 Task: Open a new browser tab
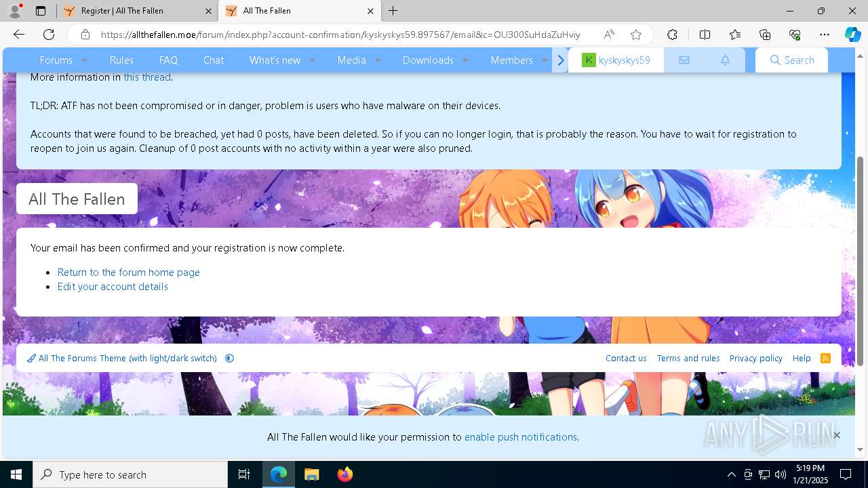[x=393, y=11]
